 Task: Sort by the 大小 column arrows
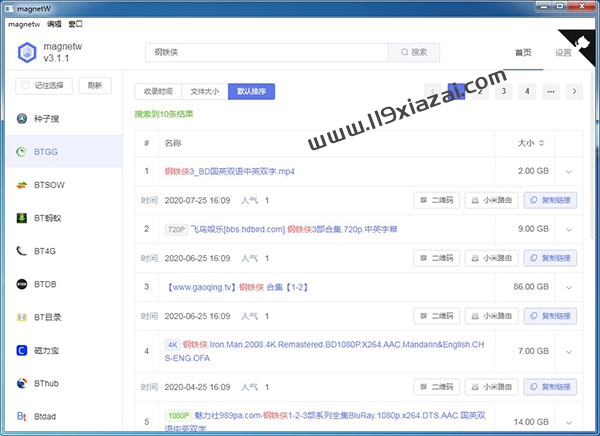click(541, 143)
